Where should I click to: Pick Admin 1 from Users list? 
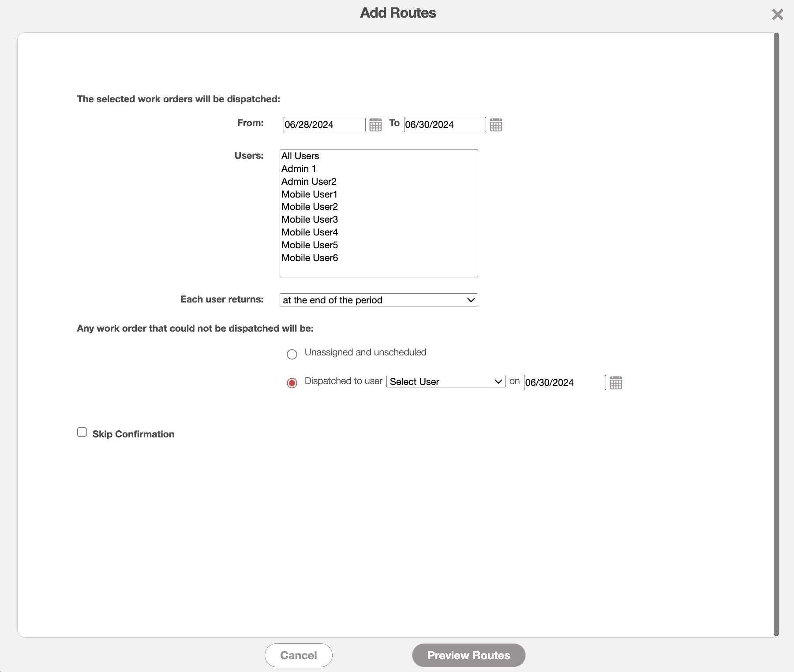299,169
